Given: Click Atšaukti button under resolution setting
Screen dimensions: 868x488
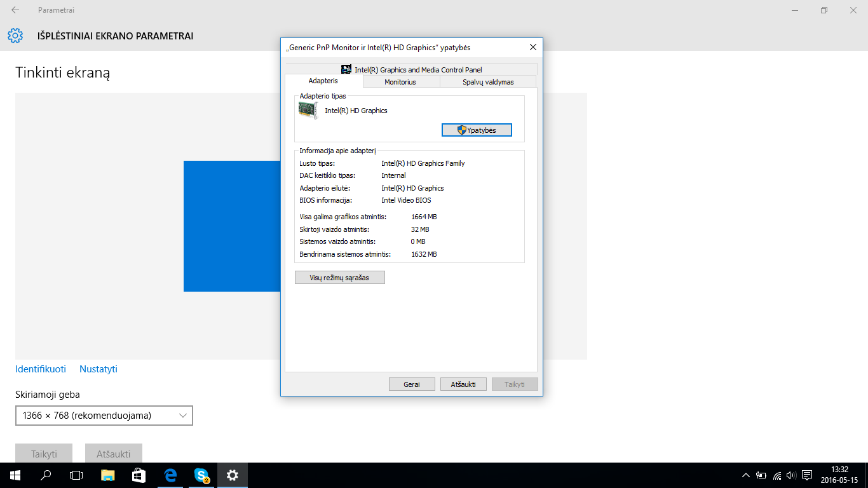Looking at the screenshot, I should pyautogui.click(x=114, y=454).
